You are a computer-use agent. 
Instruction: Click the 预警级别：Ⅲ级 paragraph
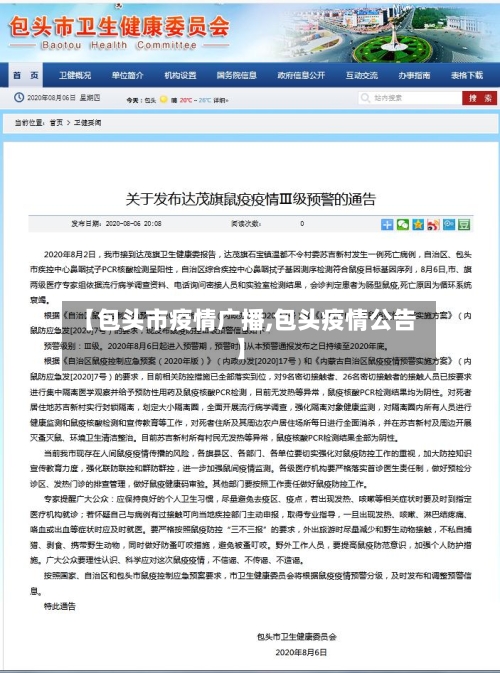216,346
